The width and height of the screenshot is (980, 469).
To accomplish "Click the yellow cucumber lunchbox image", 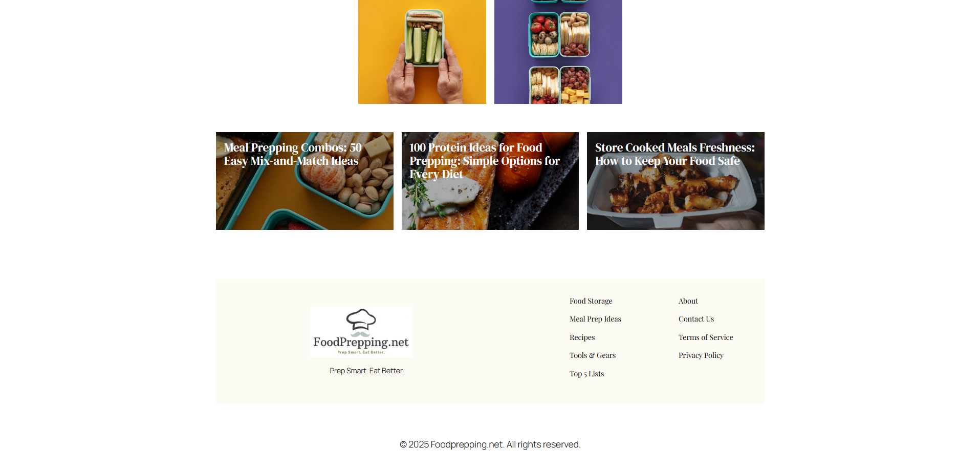I will pos(422,52).
